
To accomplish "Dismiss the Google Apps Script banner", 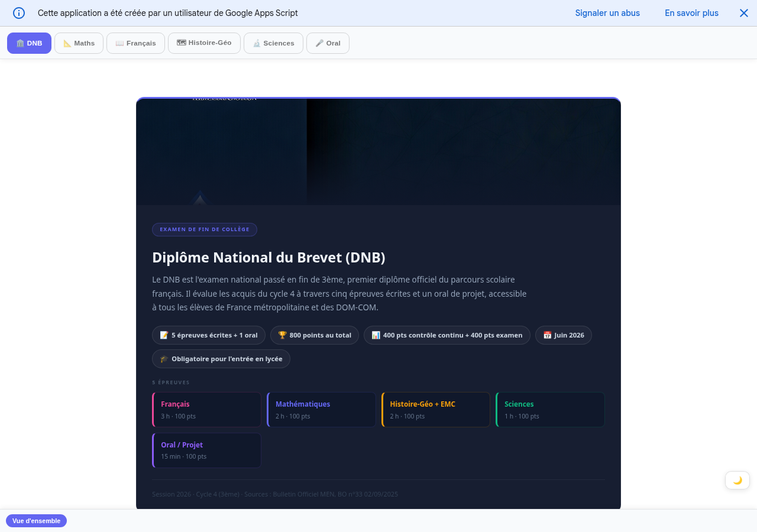I will click(x=744, y=13).
